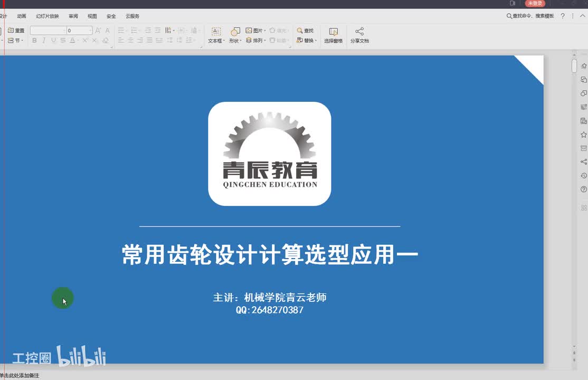The height and width of the screenshot is (380, 588).
Task: Open the help circle icon in sidebar
Action: (x=583, y=189)
